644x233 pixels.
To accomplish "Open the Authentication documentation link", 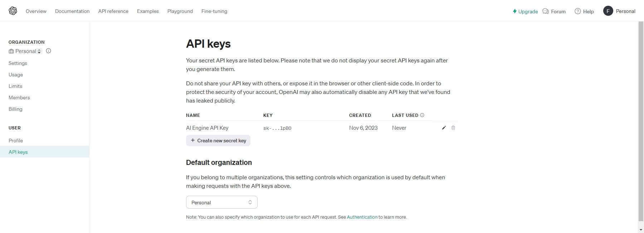I will 362,217.
